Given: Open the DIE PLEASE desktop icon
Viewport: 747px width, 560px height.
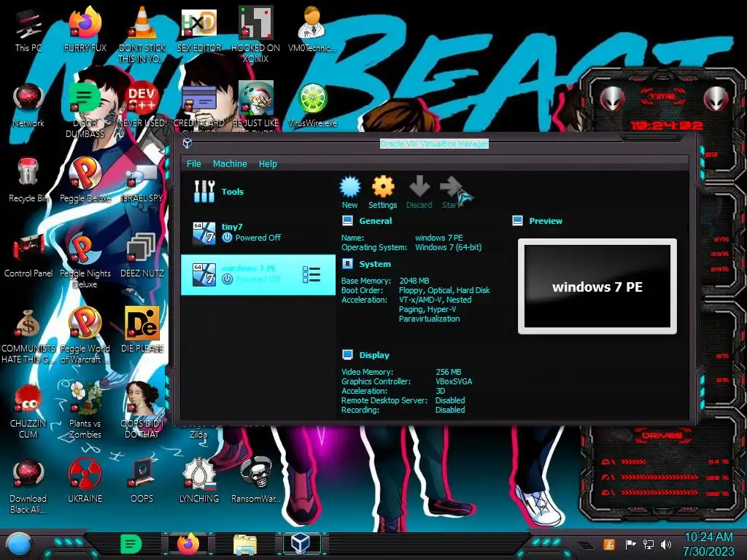Looking at the screenshot, I should click(142, 330).
